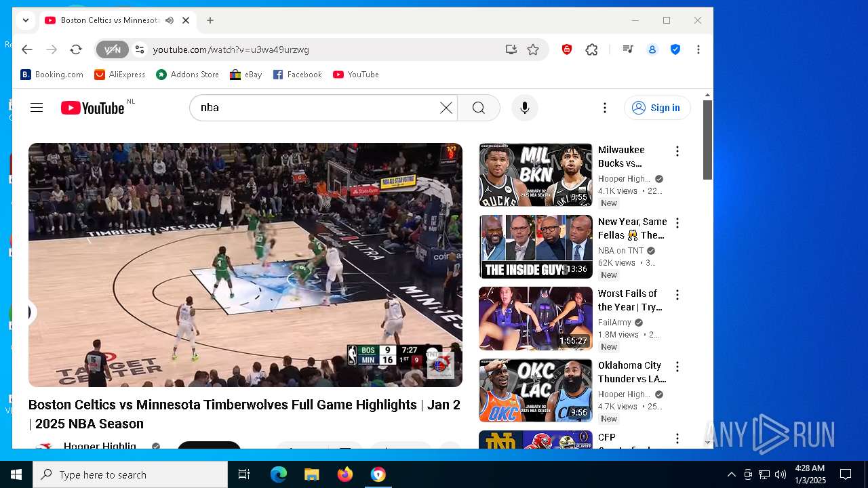Click the page vertical scrollbar thumb
Viewport: 868px width, 488px height.
[707, 140]
